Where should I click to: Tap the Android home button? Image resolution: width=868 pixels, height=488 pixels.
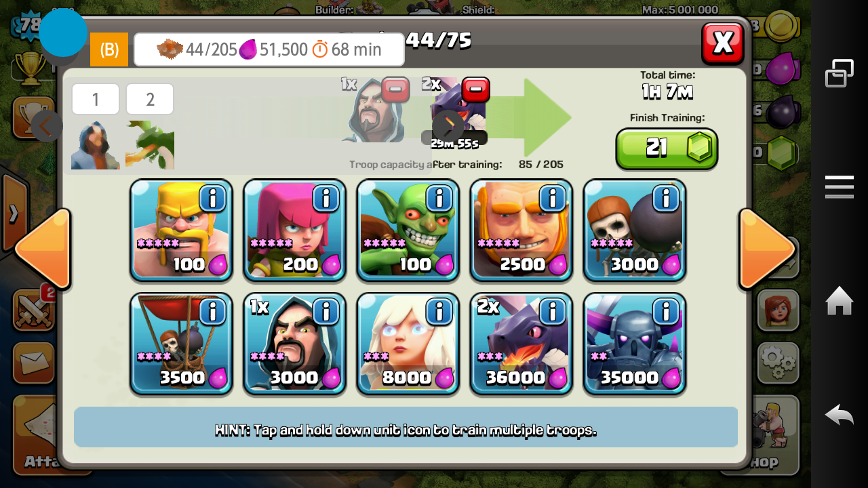coord(839,300)
